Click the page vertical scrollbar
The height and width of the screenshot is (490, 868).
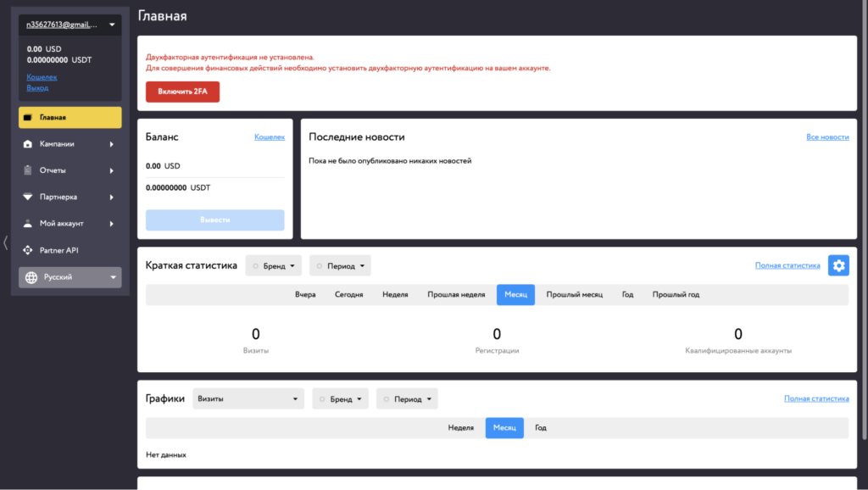pyautogui.click(x=865, y=221)
